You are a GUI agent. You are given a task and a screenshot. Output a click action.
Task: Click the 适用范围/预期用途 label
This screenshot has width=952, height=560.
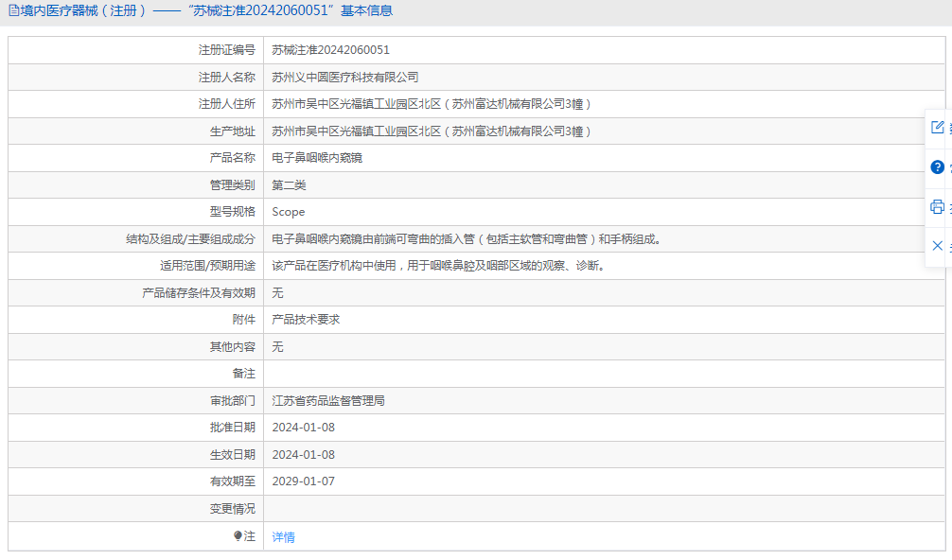207,266
